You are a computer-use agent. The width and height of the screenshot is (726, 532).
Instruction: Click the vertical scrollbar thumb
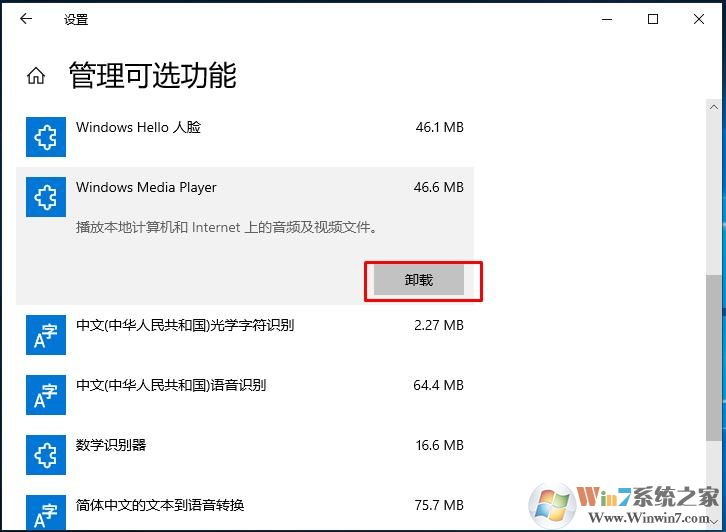pyautogui.click(x=713, y=358)
